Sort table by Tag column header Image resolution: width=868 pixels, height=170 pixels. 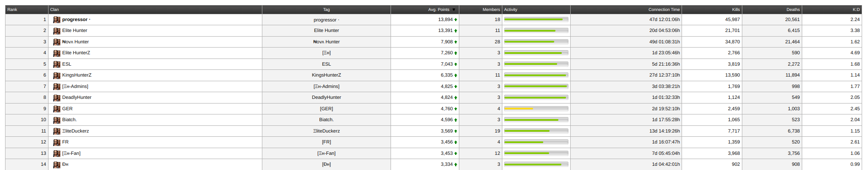click(x=326, y=9)
